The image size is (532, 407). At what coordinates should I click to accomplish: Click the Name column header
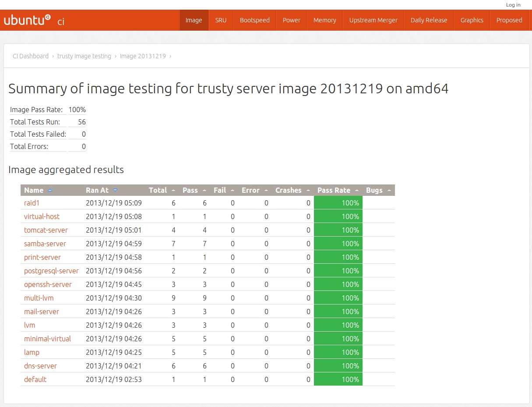51,190
